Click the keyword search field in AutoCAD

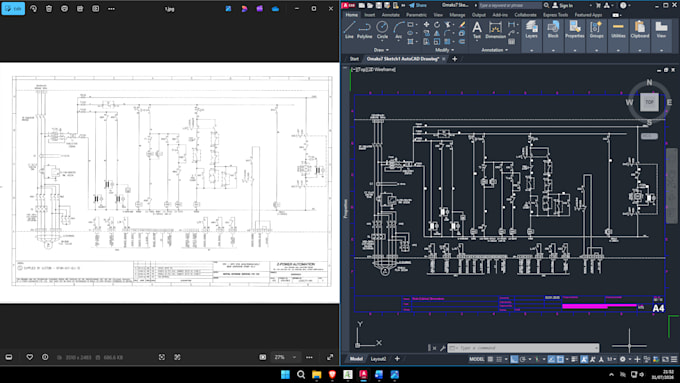tap(510, 5)
